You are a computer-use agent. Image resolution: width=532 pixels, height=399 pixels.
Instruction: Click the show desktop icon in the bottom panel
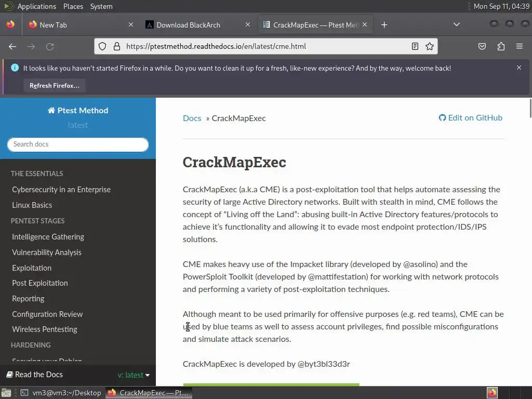pos(6,393)
